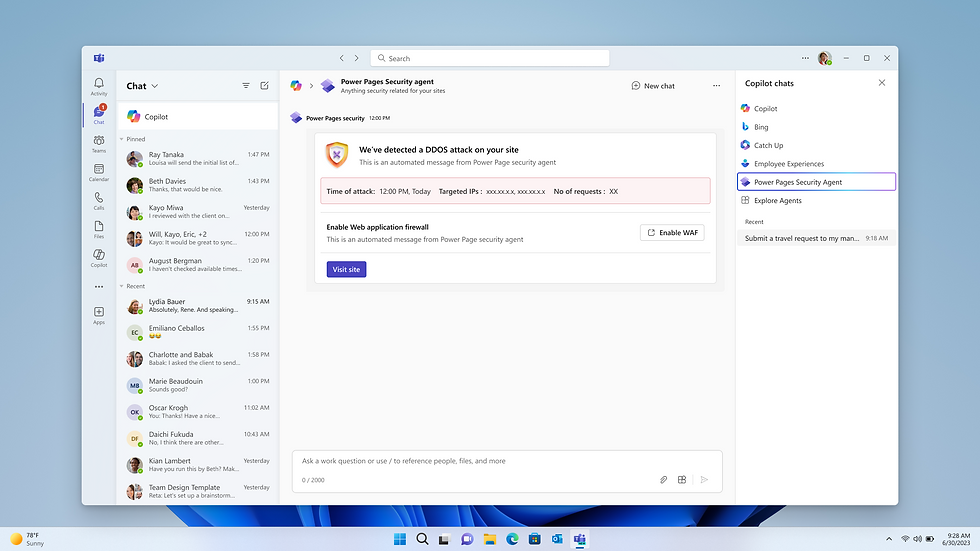This screenshot has height=551, width=980.
Task: Open chat with Beth Davies
Action: 198,185
